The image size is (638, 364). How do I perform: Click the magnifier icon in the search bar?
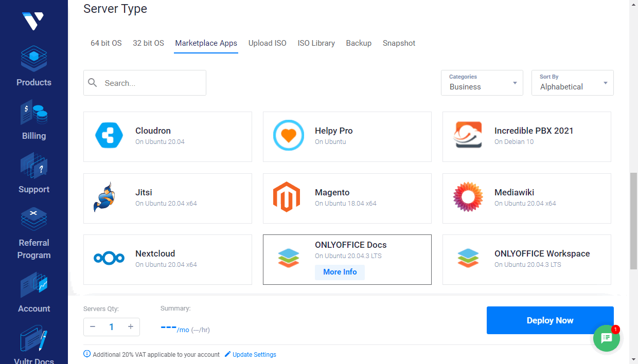(x=93, y=83)
